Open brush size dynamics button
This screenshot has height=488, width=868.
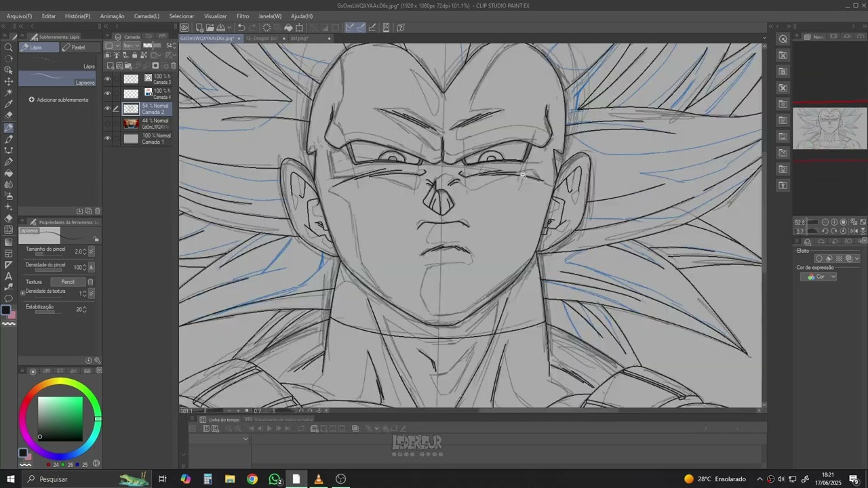pos(92,251)
